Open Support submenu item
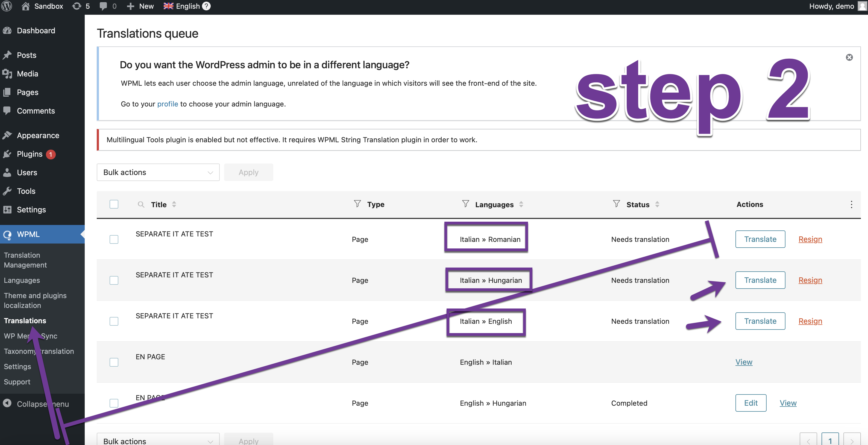Image resolution: width=868 pixels, height=445 pixels. 17,382
